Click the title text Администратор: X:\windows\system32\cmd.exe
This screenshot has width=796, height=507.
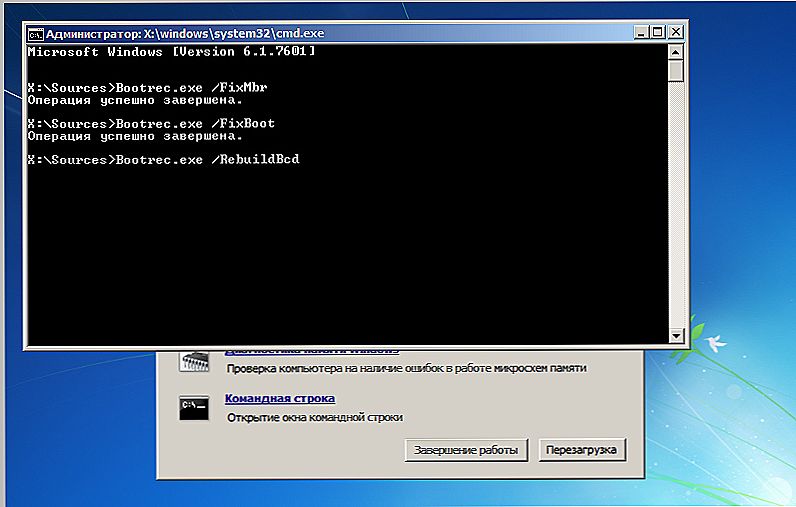[185, 34]
